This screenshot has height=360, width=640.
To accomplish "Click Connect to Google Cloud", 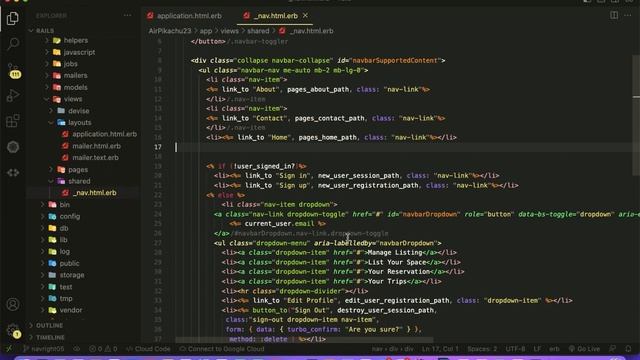I will tap(222, 349).
